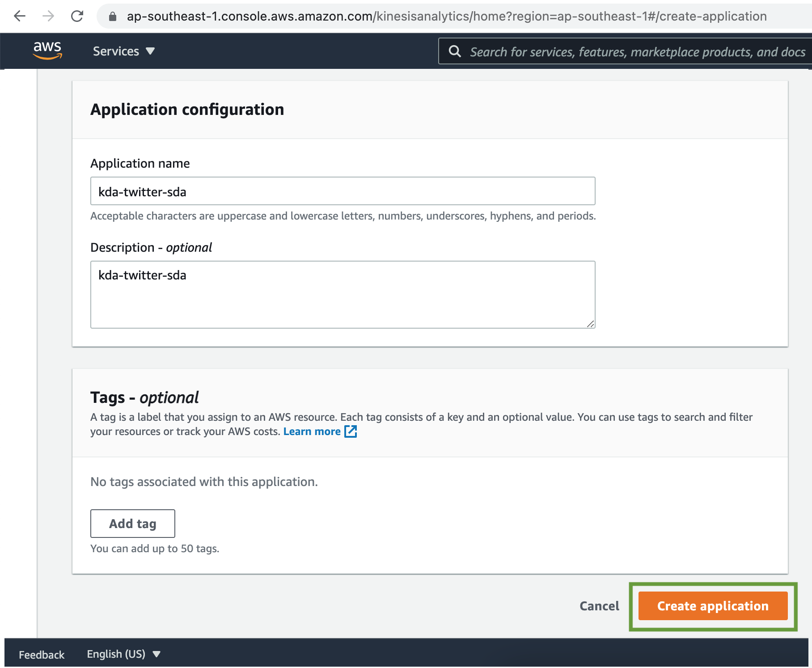
Task: Go back with the browser back arrow
Action: click(x=20, y=16)
